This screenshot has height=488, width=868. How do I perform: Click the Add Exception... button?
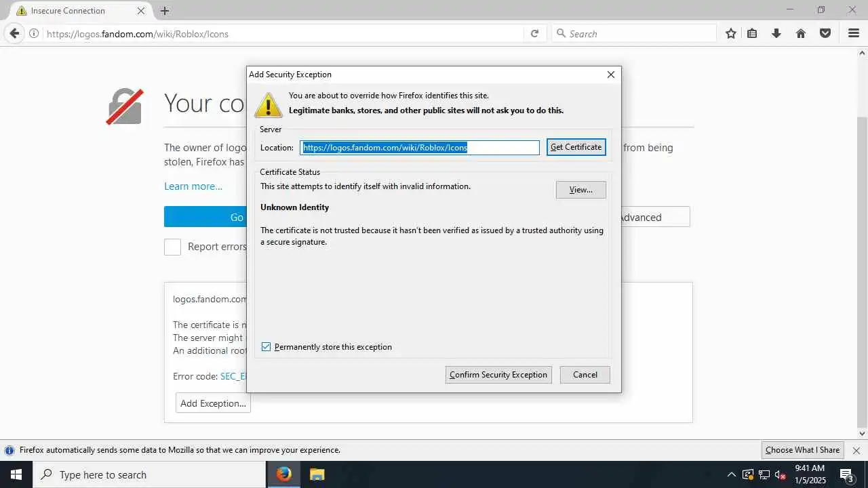pos(213,403)
